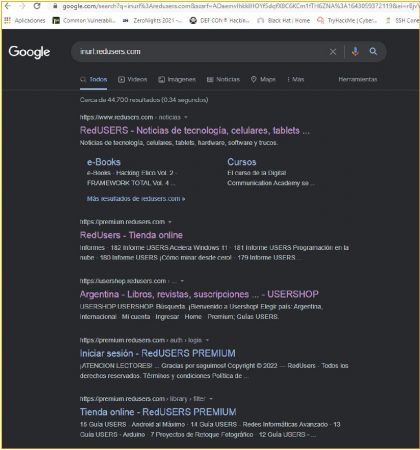This screenshot has height=450, width=420.
Task: Open DEF CON Hacking bookmark
Action: pyautogui.click(x=219, y=20)
